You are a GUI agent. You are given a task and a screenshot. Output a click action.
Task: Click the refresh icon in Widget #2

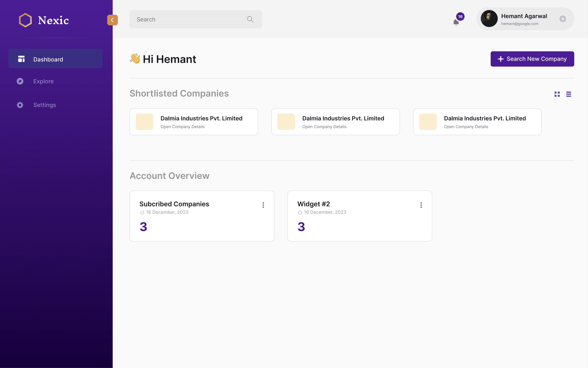point(300,212)
